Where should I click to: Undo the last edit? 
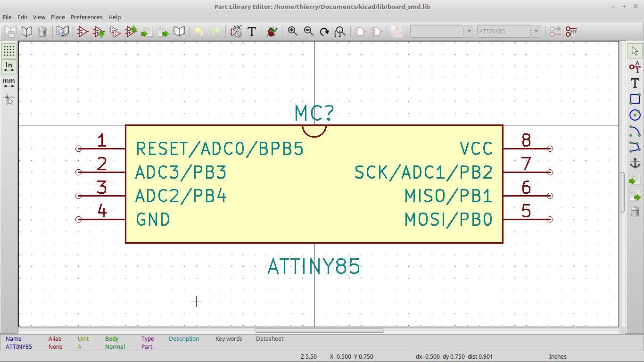pos(199,32)
